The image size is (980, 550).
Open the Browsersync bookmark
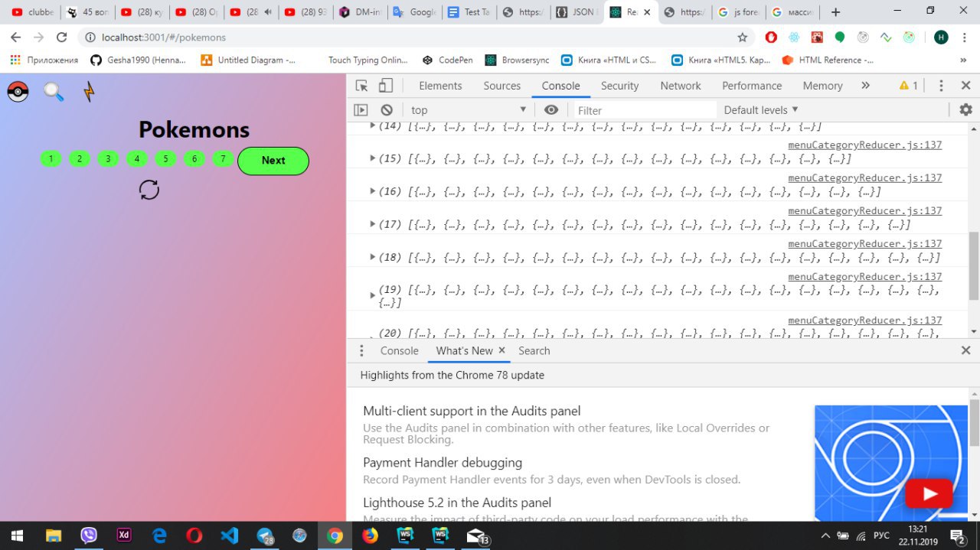[517, 60]
